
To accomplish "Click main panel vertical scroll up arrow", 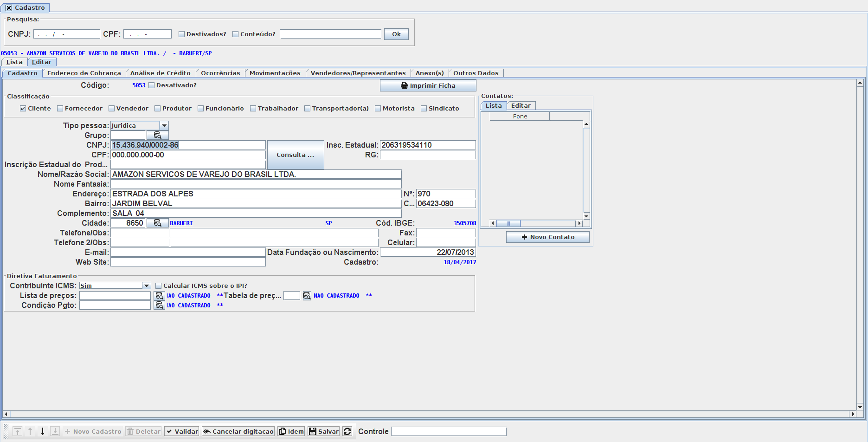I will pos(860,83).
